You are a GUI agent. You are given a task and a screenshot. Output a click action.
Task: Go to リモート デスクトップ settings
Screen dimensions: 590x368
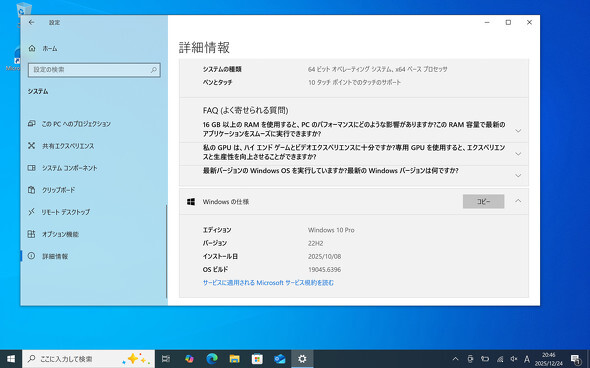pyautogui.click(x=59, y=212)
